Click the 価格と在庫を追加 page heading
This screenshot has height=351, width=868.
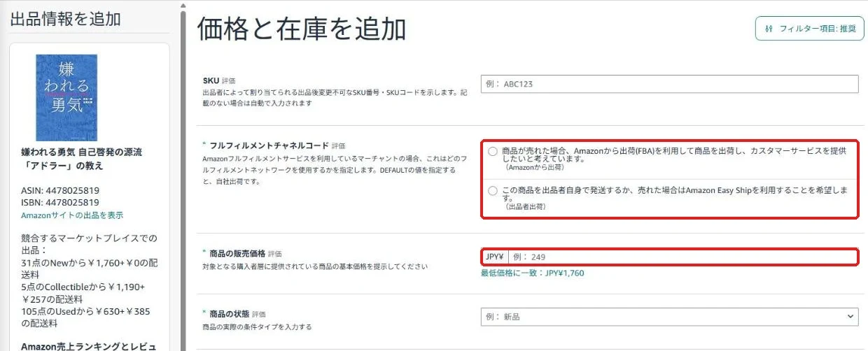(x=302, y=29)
